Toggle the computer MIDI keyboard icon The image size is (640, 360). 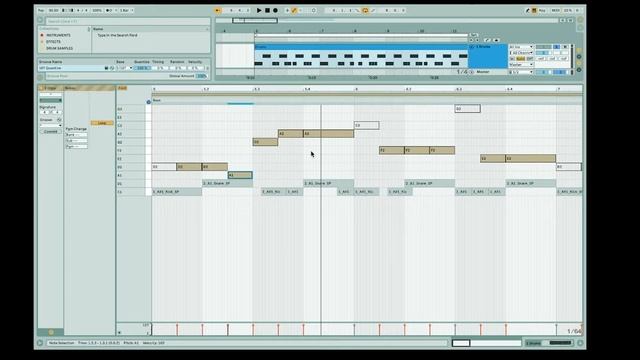coord(534,10)
